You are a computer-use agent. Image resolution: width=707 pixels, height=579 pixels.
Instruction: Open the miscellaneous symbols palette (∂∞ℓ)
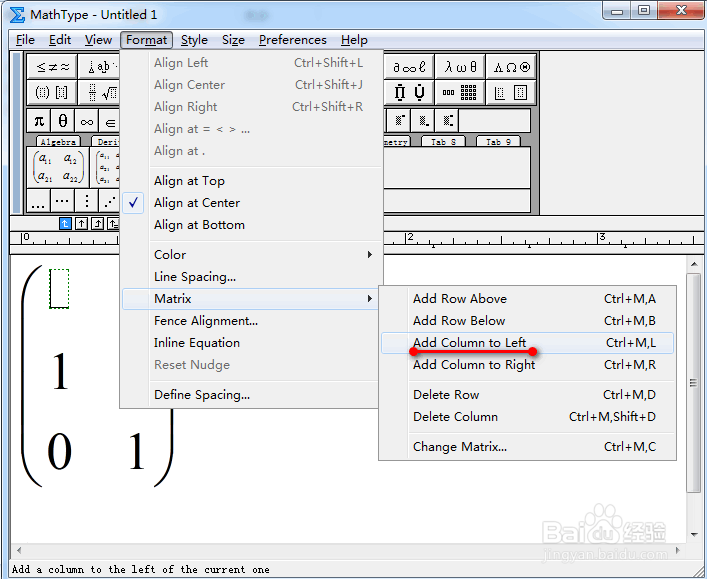coord(409,67)
